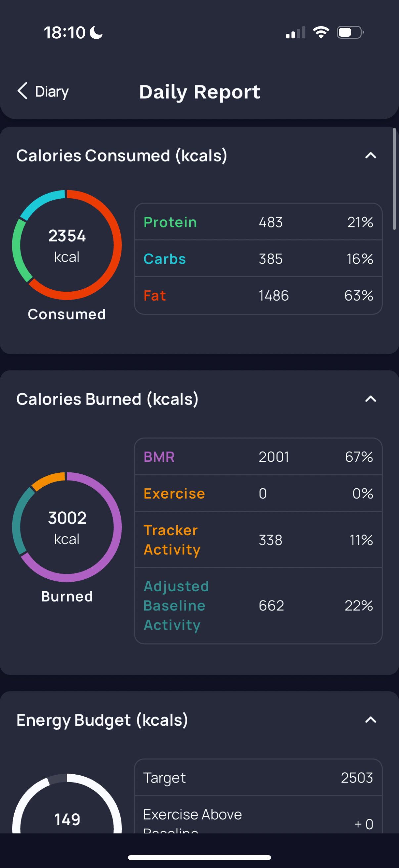Viewport: 399px width, 868px height.
Task: Collapse the Energy Budget section
Action: tap(370, 720)
